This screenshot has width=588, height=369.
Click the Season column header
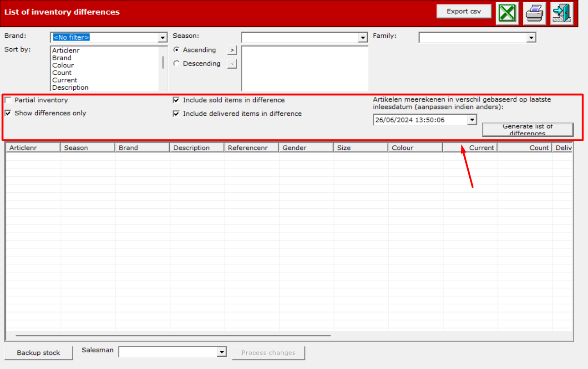coord(87,148)
